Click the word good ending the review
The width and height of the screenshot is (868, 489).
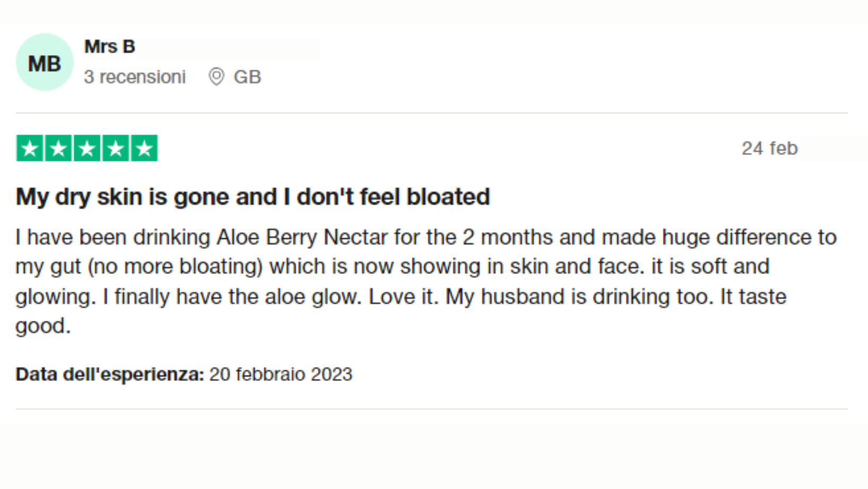(43, 326)
